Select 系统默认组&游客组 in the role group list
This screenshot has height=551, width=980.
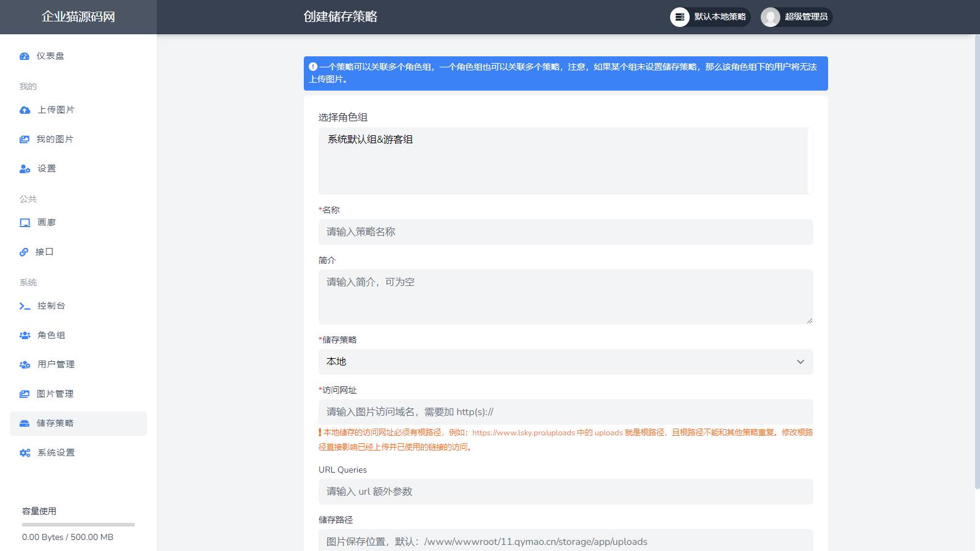click(370, 140)
